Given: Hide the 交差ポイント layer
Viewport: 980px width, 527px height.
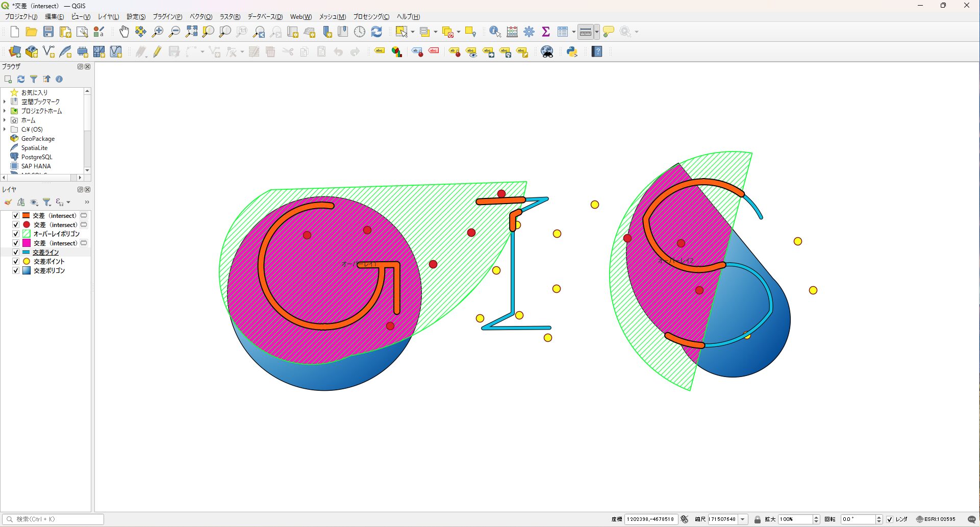Looking at the screenshot, I should pos(16,261).
